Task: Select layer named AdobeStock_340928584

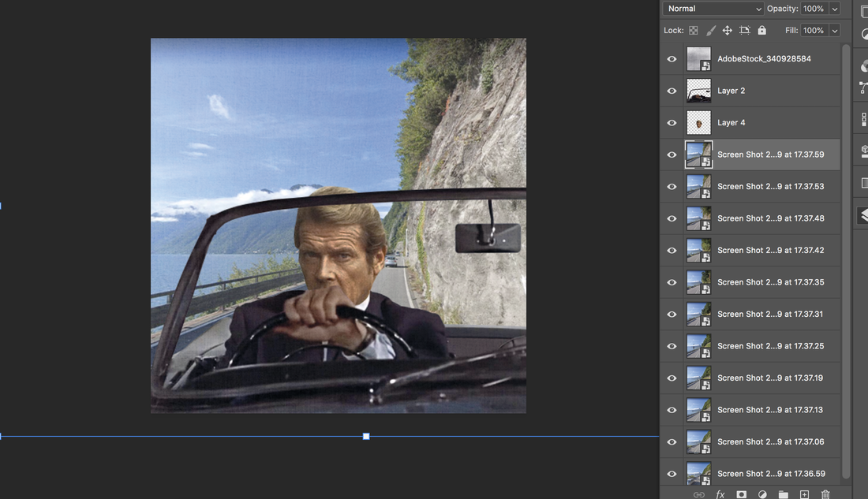Action: [764, 58]
